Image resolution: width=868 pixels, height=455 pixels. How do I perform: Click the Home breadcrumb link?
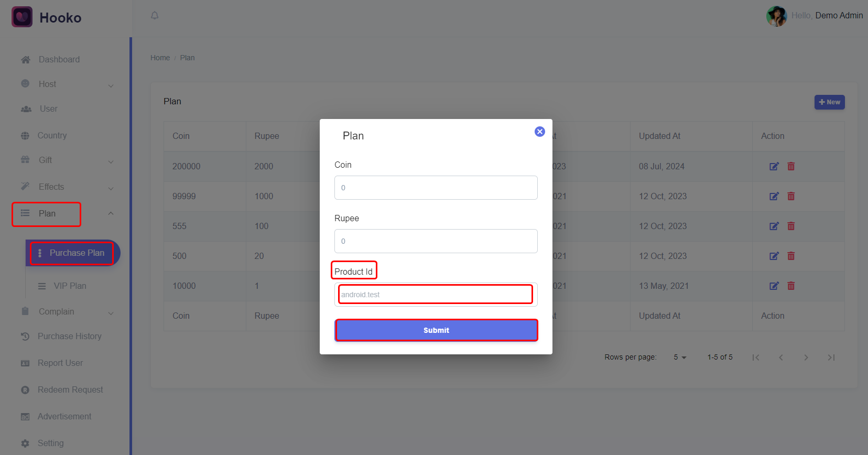pos(160,58)
